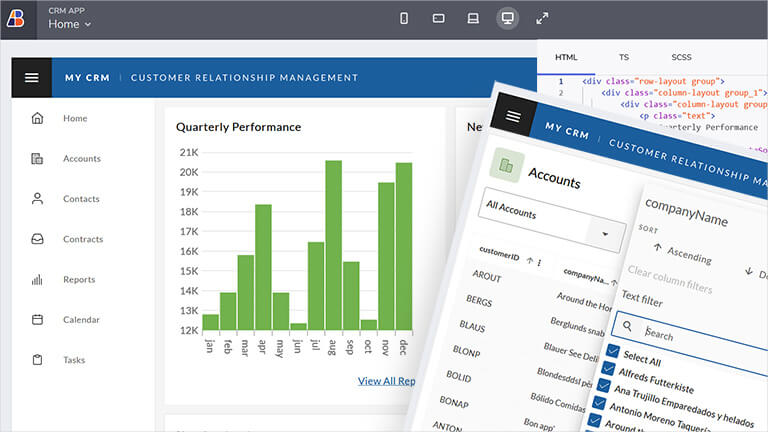Viewport: 768px width, 432px height.
Task: Open the Calendar sidebar icon
Action: click(38, 320)
